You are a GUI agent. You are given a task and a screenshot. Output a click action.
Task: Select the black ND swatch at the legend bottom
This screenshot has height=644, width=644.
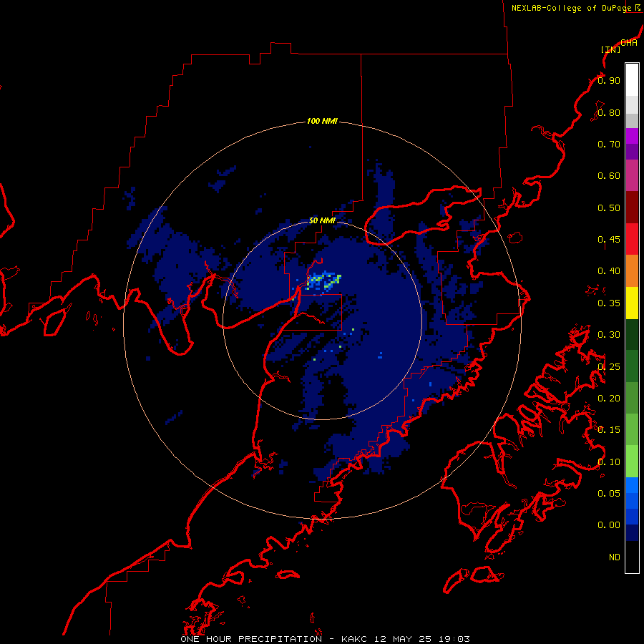[632, 557]
